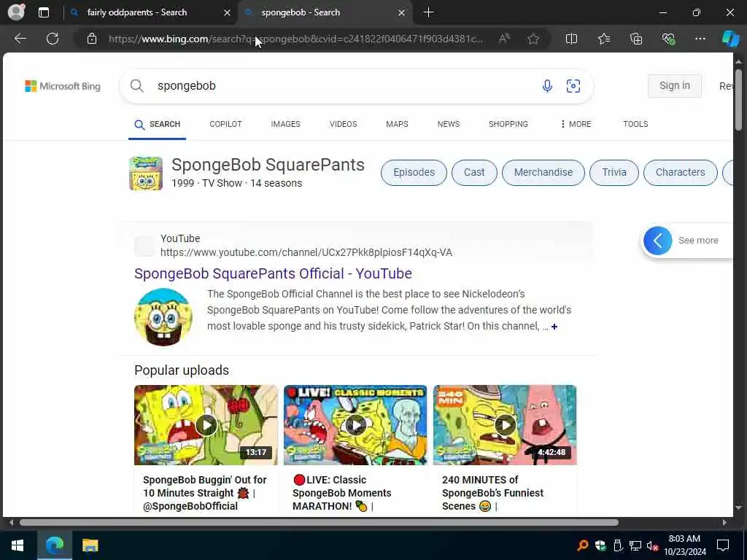Viewport: 747px width, 560px height.
Task: Click the Characters chip
Action: coord(681,172)
